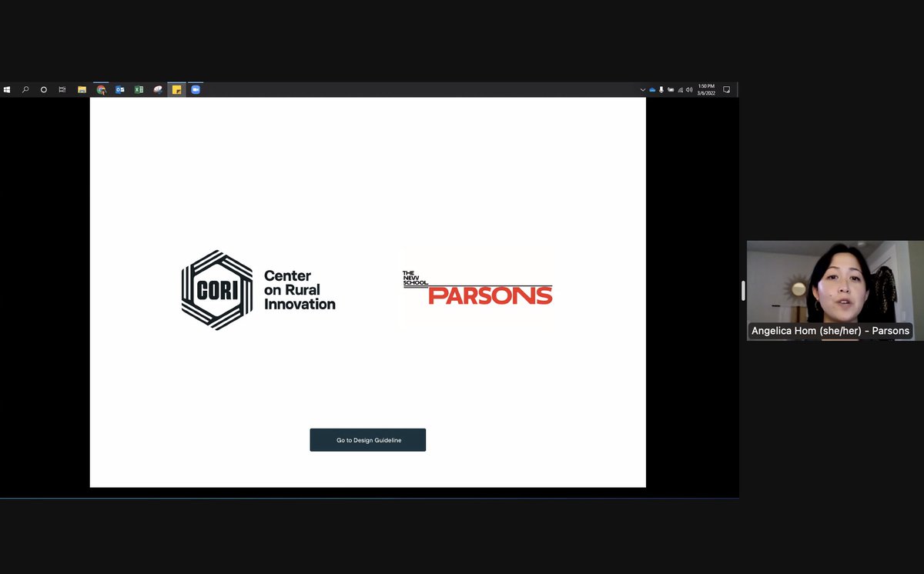Open Excel from the taskbar

[139, 90]
